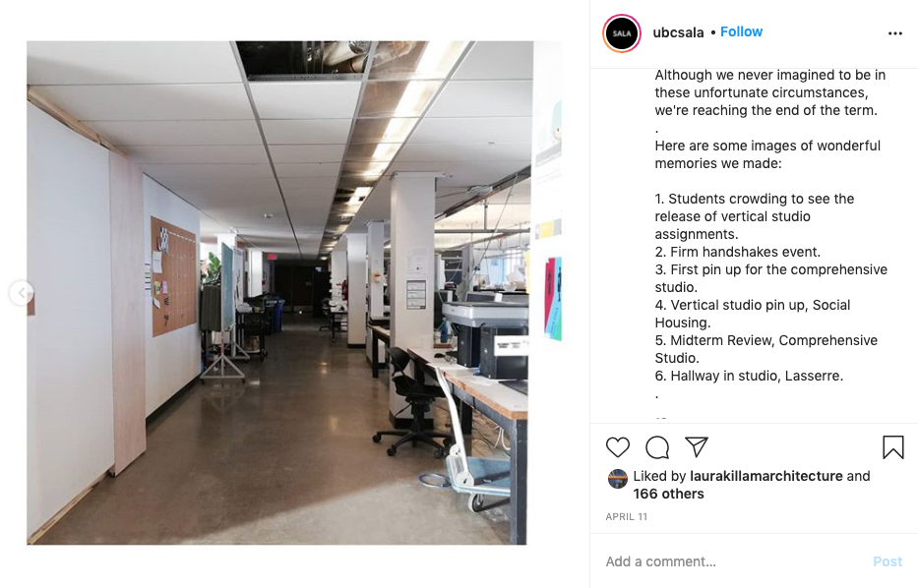Click the Add a comment field
This screenshot has width=918, height=588.
732,561
